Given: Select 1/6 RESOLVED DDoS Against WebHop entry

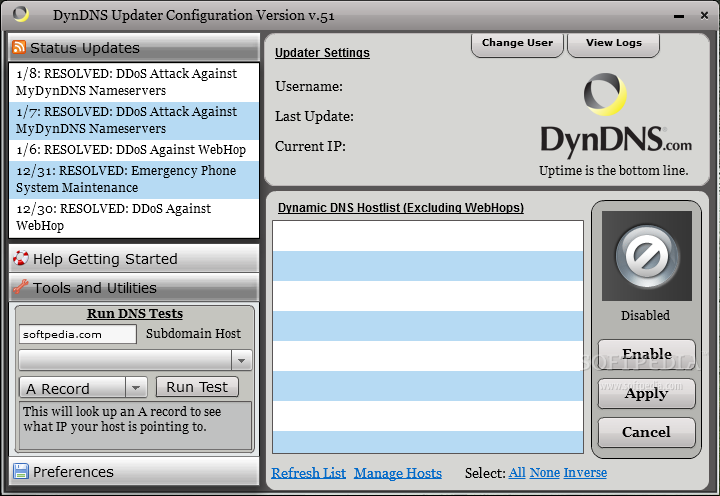Looking at the screenshot, I should pyautogui.click(x=134, y=150).
